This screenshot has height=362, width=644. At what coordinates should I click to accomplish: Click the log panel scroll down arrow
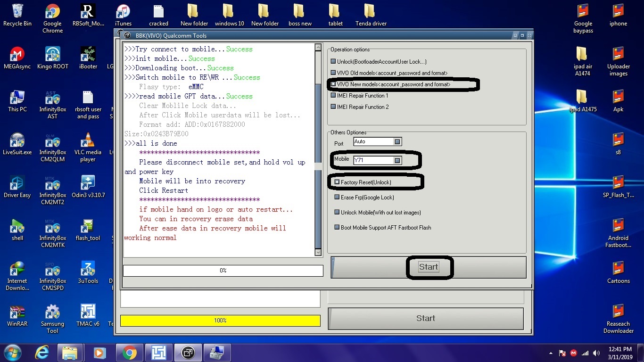[318, 253]
